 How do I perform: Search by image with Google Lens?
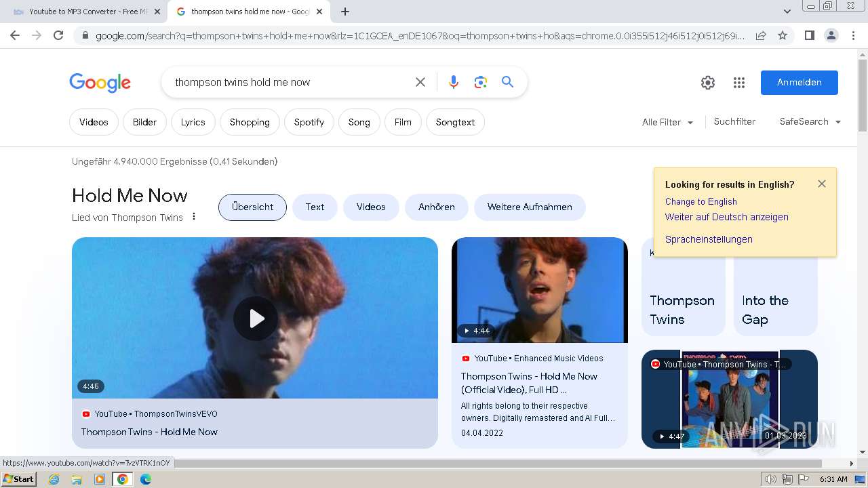click(x=481, y=82)
